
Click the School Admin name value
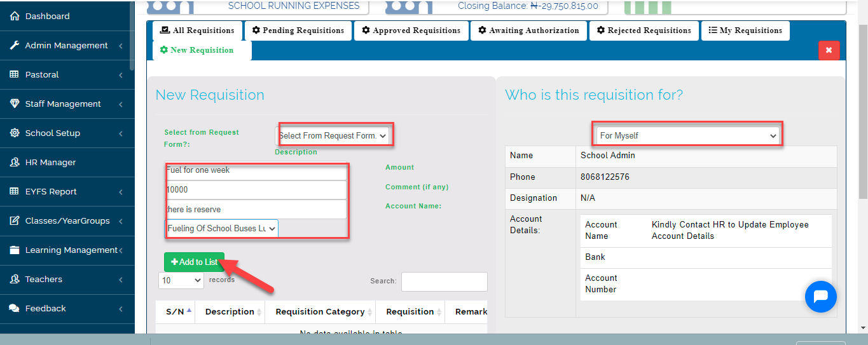coord(608,155)
